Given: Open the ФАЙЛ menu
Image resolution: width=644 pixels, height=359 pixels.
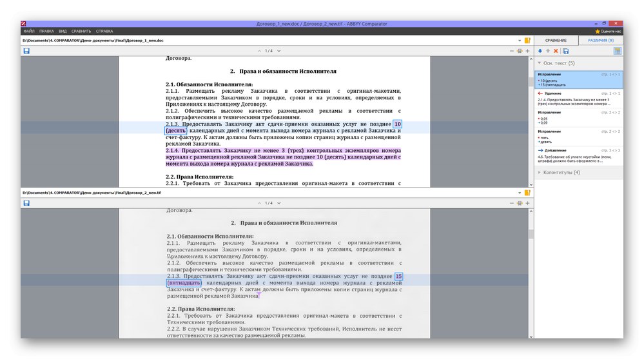Looking at the screenshot, I should pos(29,31).
